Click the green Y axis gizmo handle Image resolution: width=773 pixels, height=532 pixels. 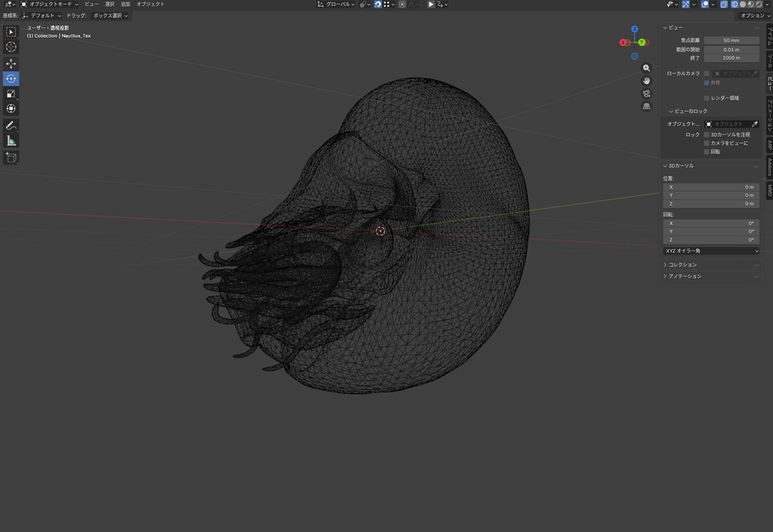(642, 43)
